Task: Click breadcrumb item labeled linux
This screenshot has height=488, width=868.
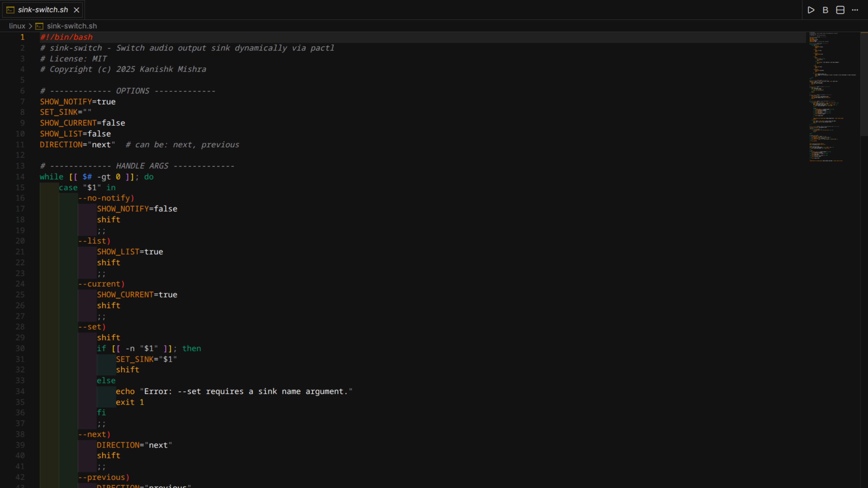Action: point(17,26)
